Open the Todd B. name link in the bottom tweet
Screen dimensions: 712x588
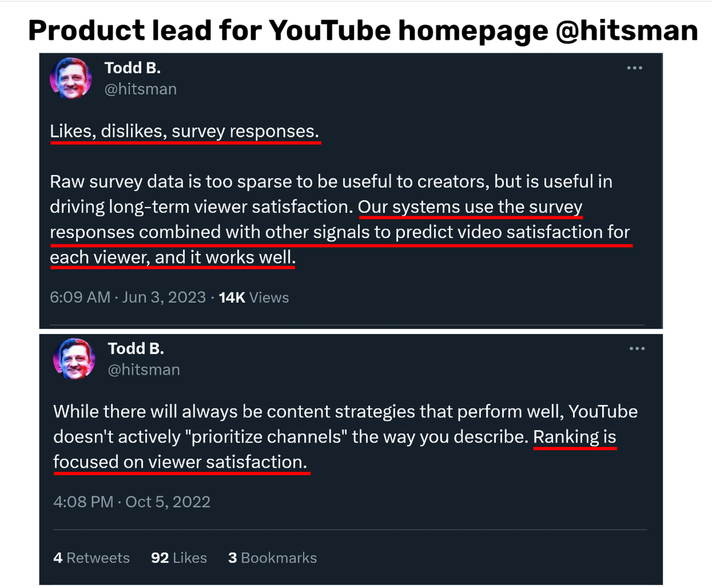pos(135,349)
